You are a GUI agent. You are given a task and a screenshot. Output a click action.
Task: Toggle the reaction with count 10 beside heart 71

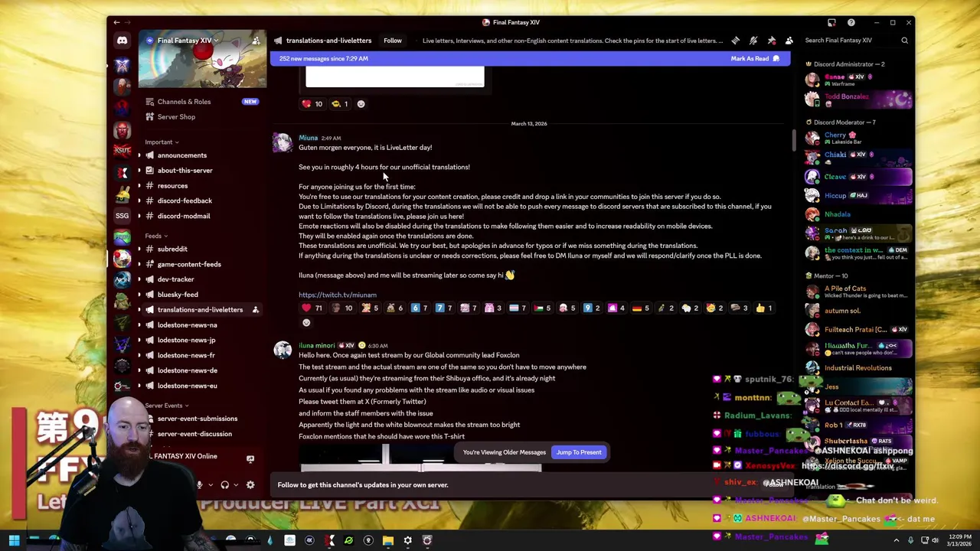pyautogui.click(x=341, y=308)
